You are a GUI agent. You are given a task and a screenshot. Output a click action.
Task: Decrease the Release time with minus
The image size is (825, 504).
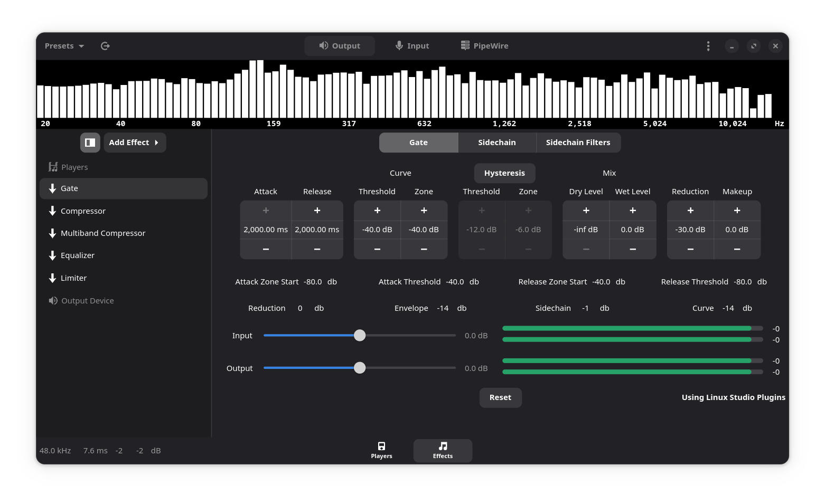317,249
